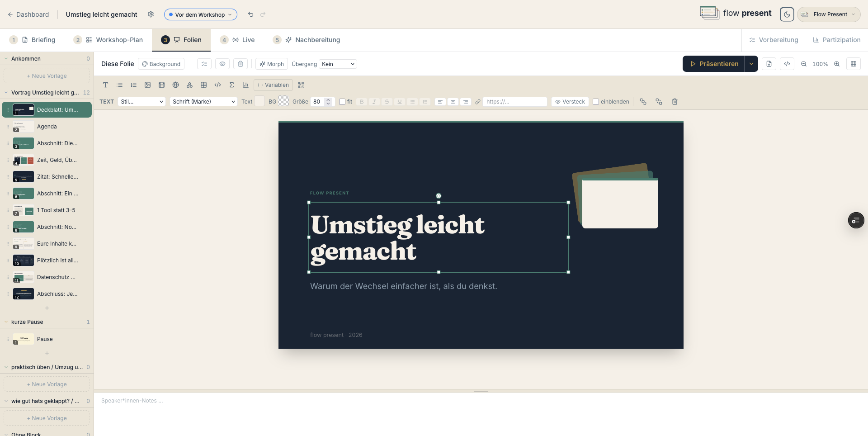Open the Vor dem Workshop phase dropdown
868x436 pixels.
tap(200, 14)
